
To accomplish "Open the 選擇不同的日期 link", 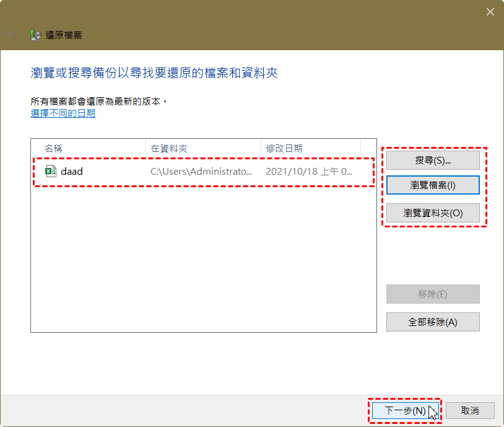I will click(63, 113).
